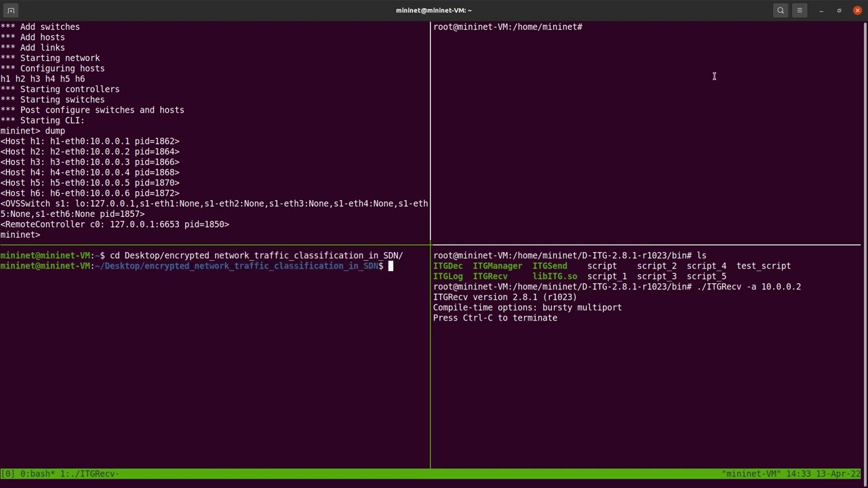The width and height of the screenshot is (868, 488).
Task: Click 'script_3' in the ls output
Action: click(x=656, y=277)
